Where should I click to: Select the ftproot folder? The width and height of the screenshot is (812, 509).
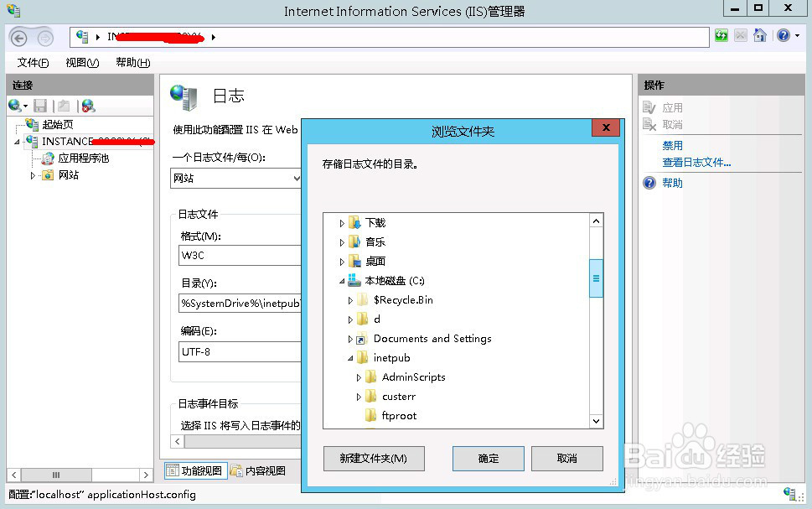click(399, 416)
